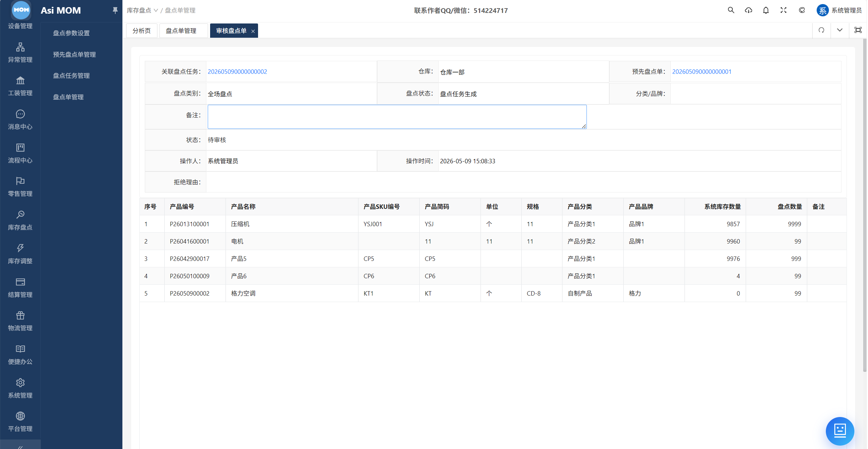Open the notification bell

click(x=766, y=10)
